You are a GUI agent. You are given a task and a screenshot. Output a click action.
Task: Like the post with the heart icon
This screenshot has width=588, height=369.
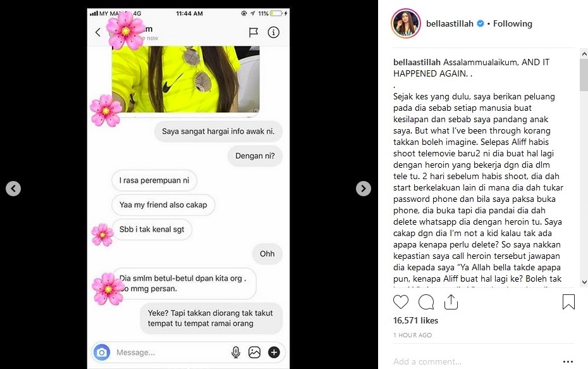[x=400, y=302]
